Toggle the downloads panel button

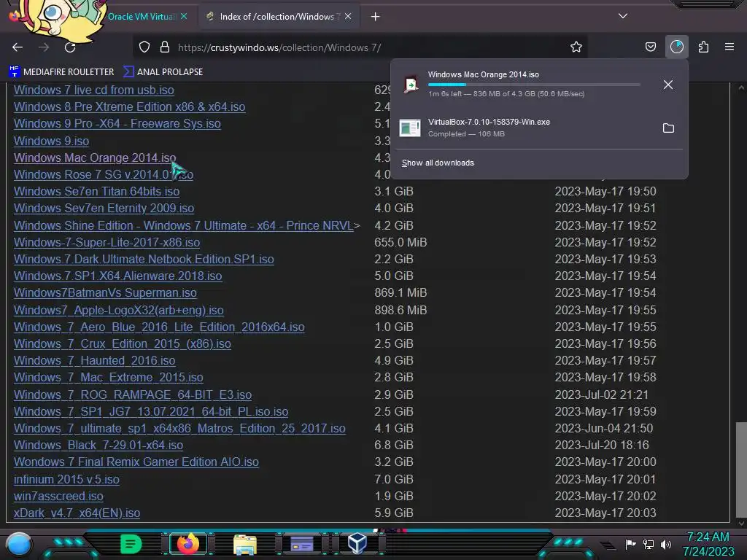click(676, 47)
